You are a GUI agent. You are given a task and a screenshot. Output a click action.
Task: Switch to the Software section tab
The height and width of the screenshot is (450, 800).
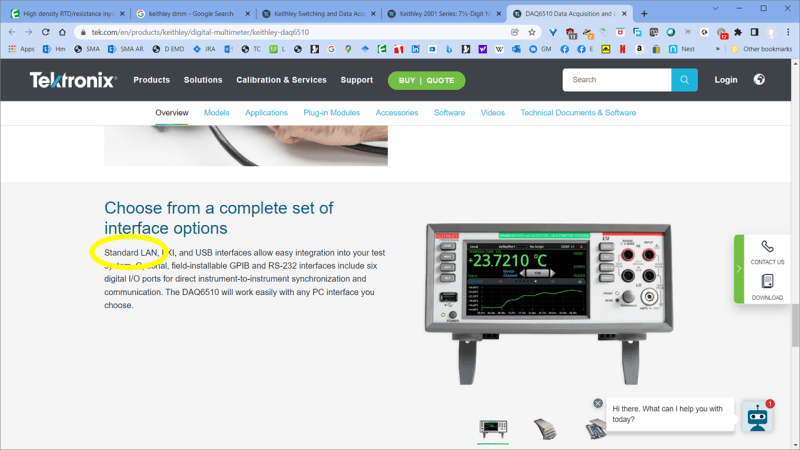[449, 113]
